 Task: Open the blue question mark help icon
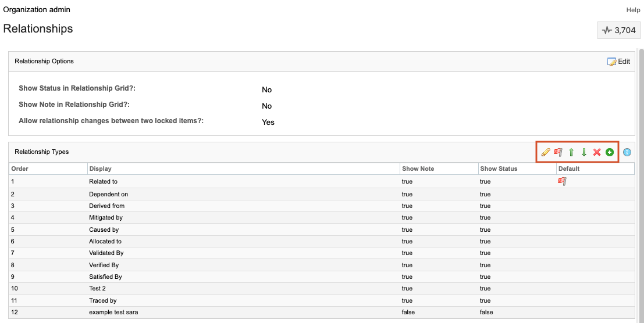pos(627,152)
